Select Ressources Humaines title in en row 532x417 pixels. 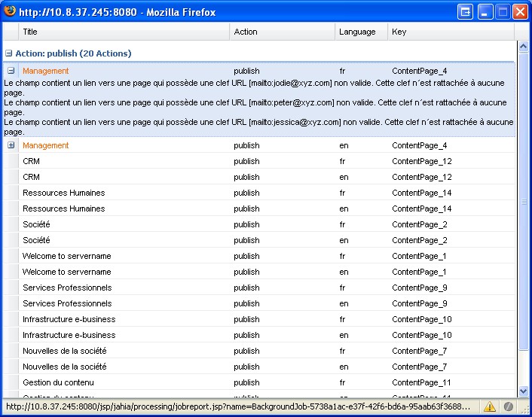pyautogui.click(x=64, y=208)
